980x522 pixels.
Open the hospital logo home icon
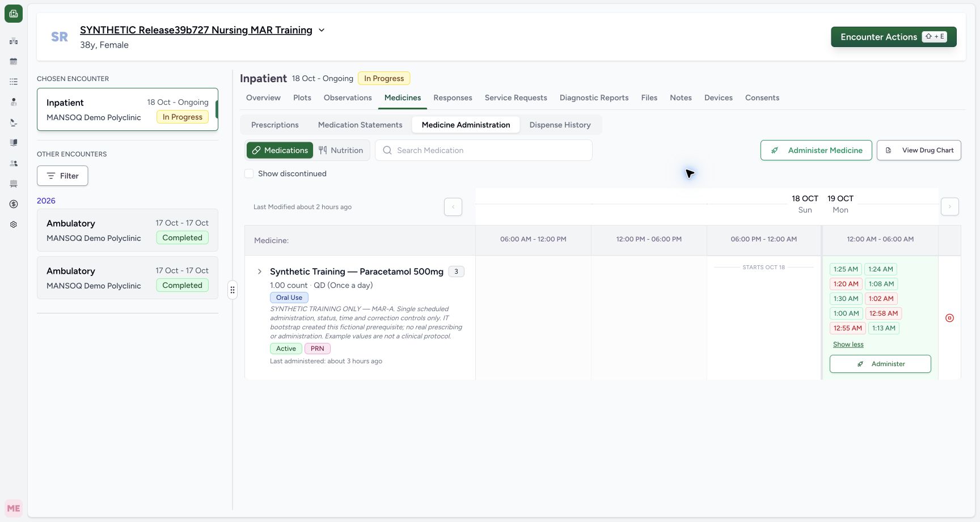(x=14, y=14)
